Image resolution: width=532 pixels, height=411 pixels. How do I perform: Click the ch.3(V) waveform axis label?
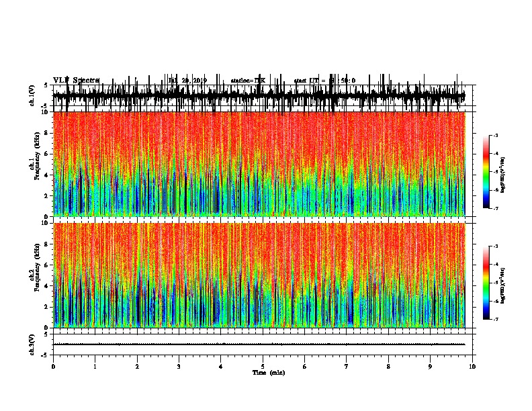pyautogui.click(x=32, y=345)
